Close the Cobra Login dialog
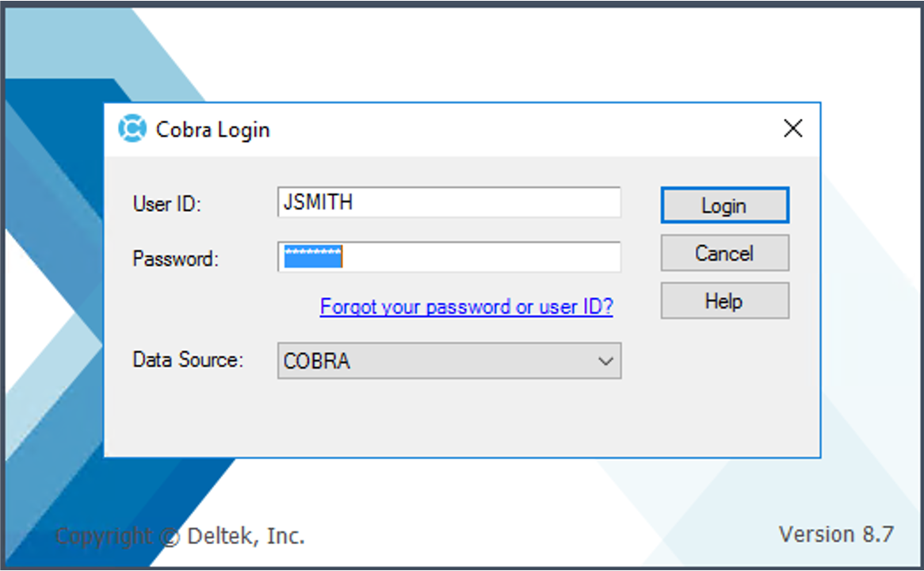This screenshot has height=571, width=924. (792, 128)
